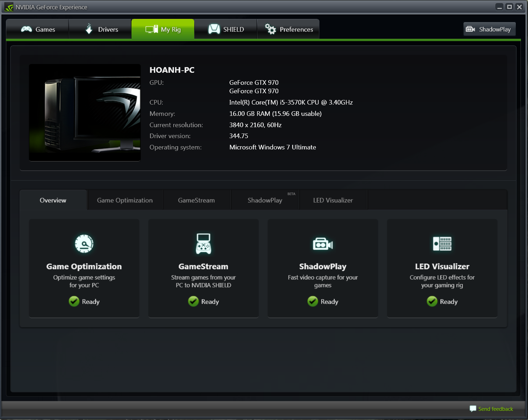
Task: Click the Send feedback speech bubble icon
Action: 473,409
